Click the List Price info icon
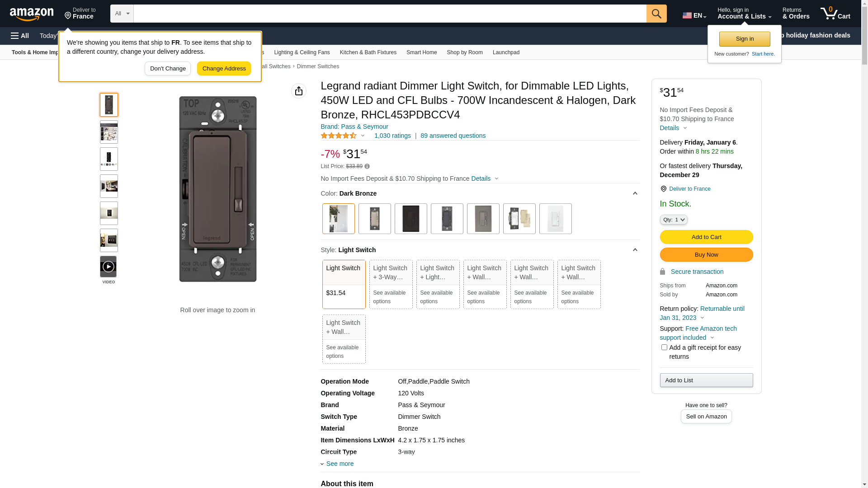 click(x=367, y=166)
